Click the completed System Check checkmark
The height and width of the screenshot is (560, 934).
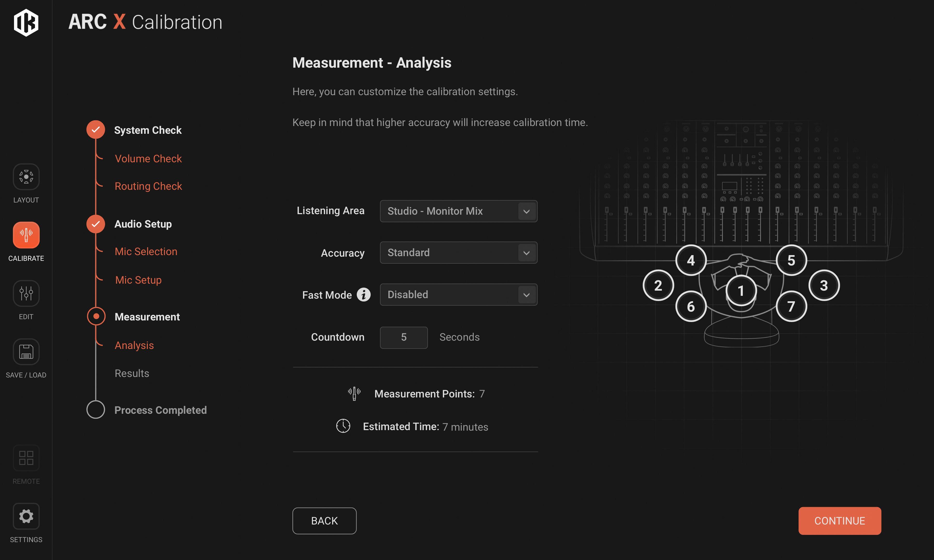[x=95, y=129]
